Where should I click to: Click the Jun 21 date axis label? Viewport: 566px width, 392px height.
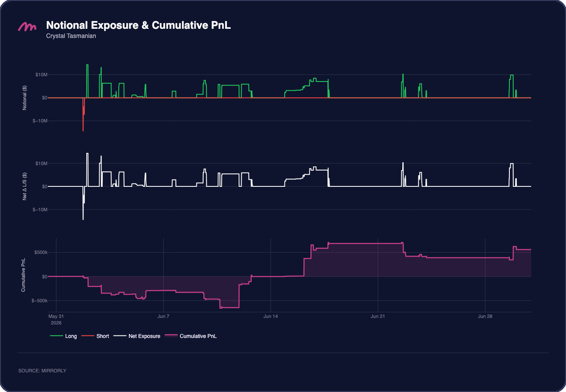click(378, 316)
